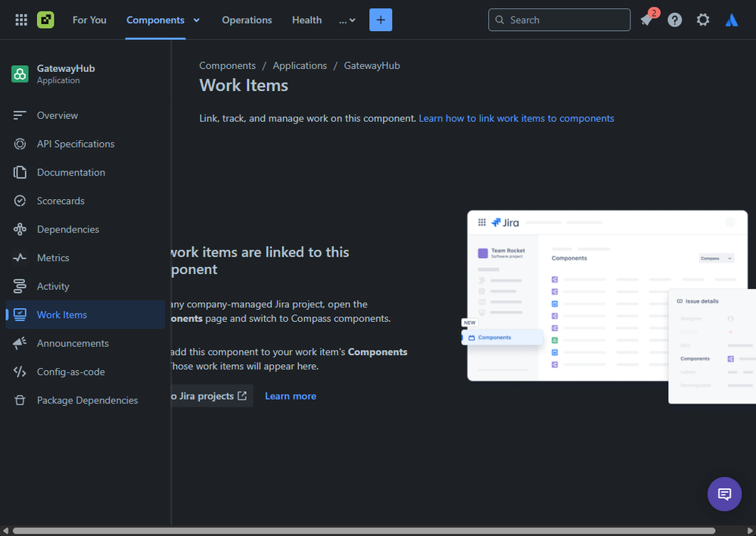Click the Atlassian profile logo icon
Viewport: 756px width, 536px height.
pos(732,20)
